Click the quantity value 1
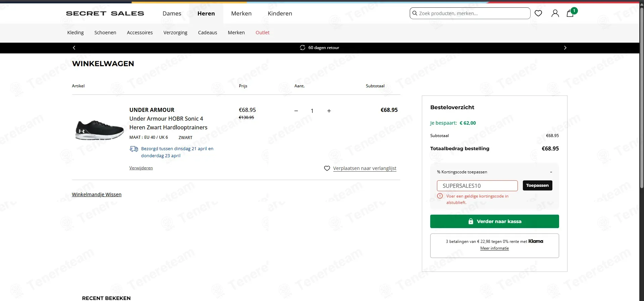The image size is (644, 301). [x=312, y=111]
